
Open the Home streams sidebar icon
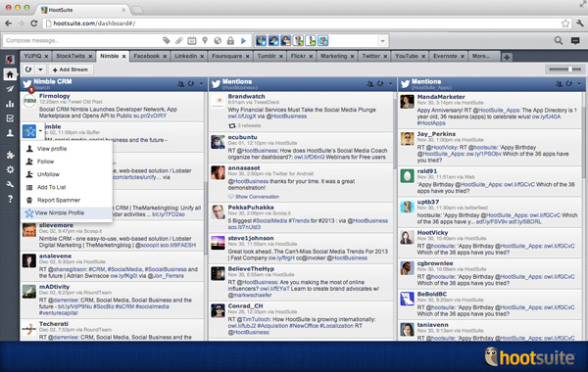pyautogui.click(x=10, y=74)
